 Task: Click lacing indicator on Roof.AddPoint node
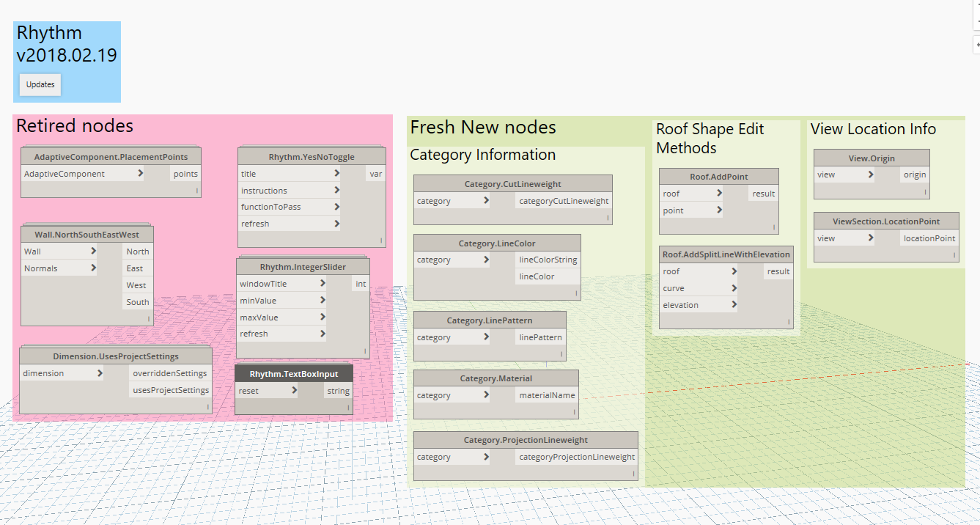click(x=773, y=227)
